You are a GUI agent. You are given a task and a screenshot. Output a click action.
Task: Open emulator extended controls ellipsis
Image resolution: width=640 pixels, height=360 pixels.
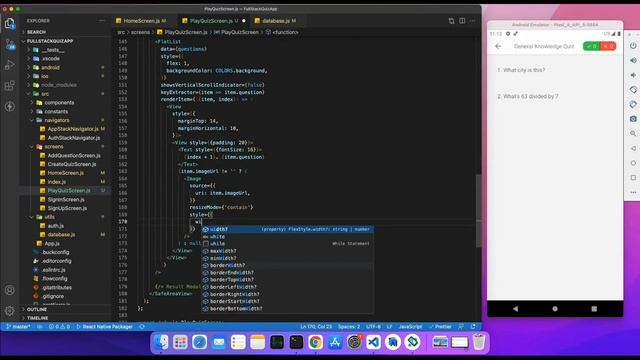(x=633, y=192)
